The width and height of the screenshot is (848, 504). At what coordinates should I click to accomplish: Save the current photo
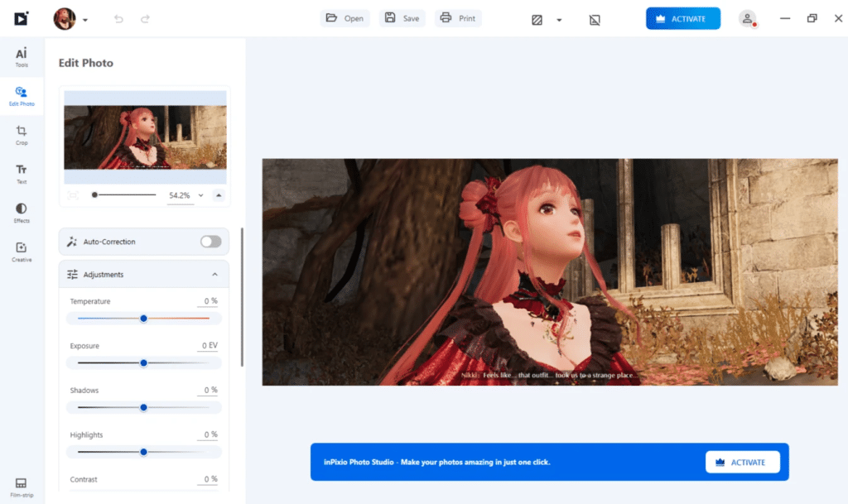tap(402, 18)
